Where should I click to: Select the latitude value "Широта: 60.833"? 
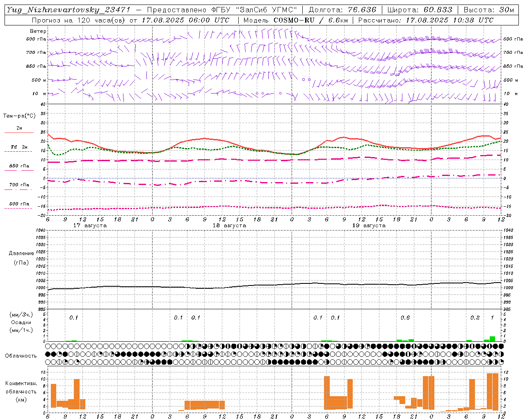tap(420, 10)
